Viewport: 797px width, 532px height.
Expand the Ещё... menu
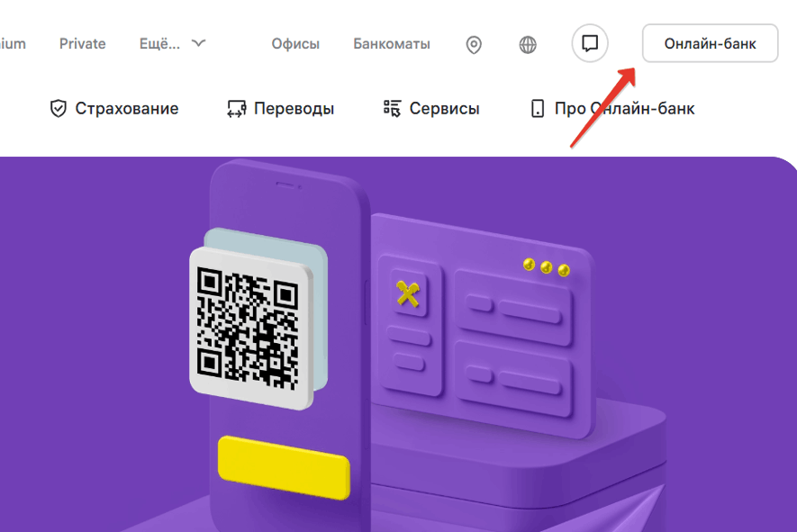(160, 43)
